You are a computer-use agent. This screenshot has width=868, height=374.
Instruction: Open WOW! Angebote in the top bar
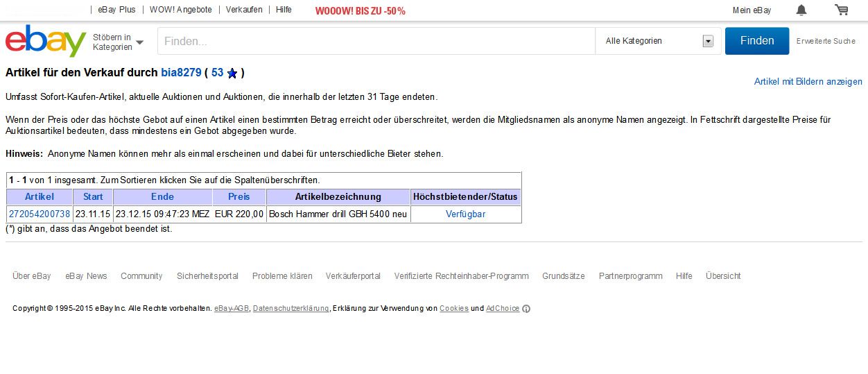[181, 10]
